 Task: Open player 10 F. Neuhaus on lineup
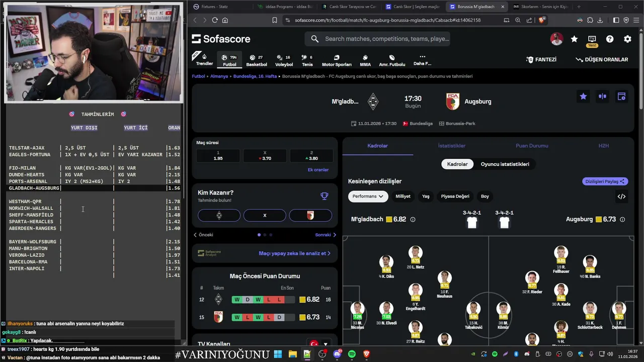pyautogui.click(x=444, y=285)
